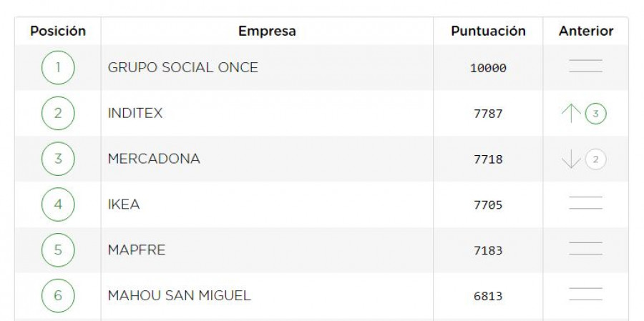Open the MAHOU SAN MIGUEL entry
644x321 pixels.
[x=179, y=295]
